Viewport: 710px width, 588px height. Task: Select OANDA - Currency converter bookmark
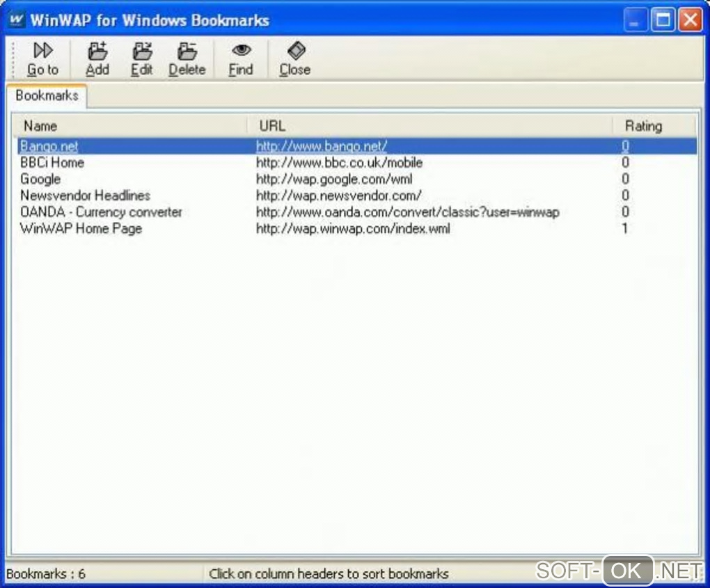[x=101, y=212]
